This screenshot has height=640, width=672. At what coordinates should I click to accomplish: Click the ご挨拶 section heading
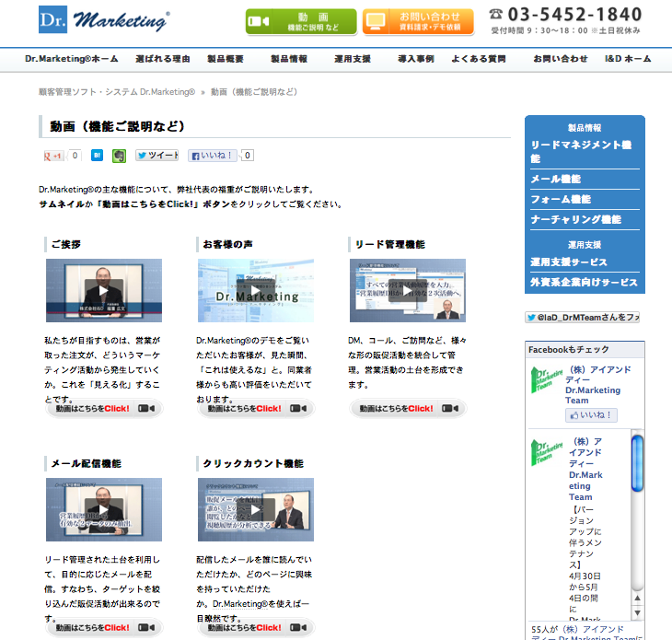[66, 244]
